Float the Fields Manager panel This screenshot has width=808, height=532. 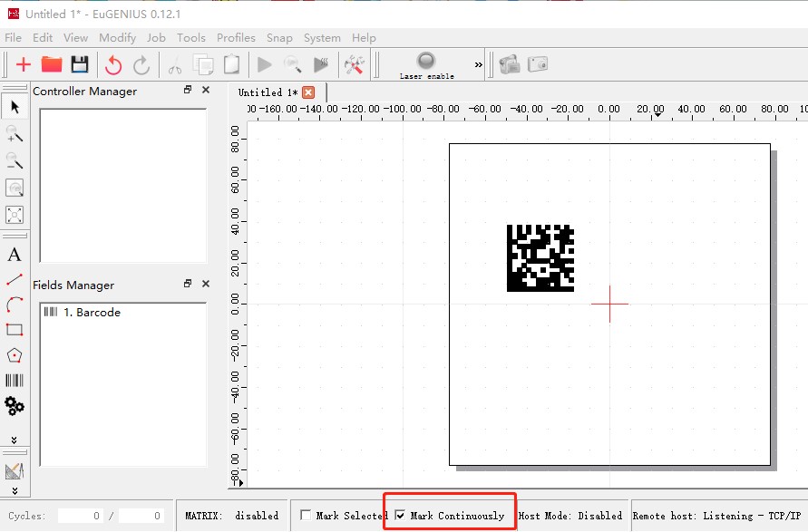pos(188,284)
